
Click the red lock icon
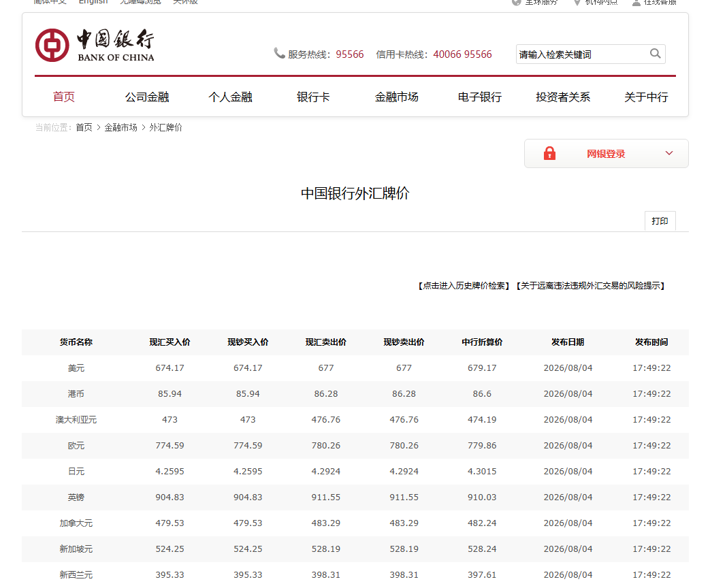(549, 153)
